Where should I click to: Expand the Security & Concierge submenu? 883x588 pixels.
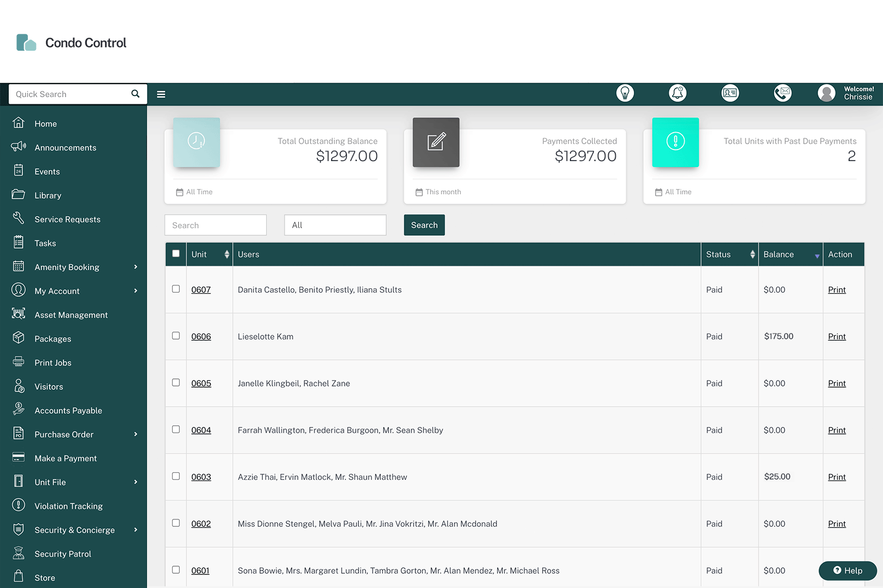tap(136, 530)
